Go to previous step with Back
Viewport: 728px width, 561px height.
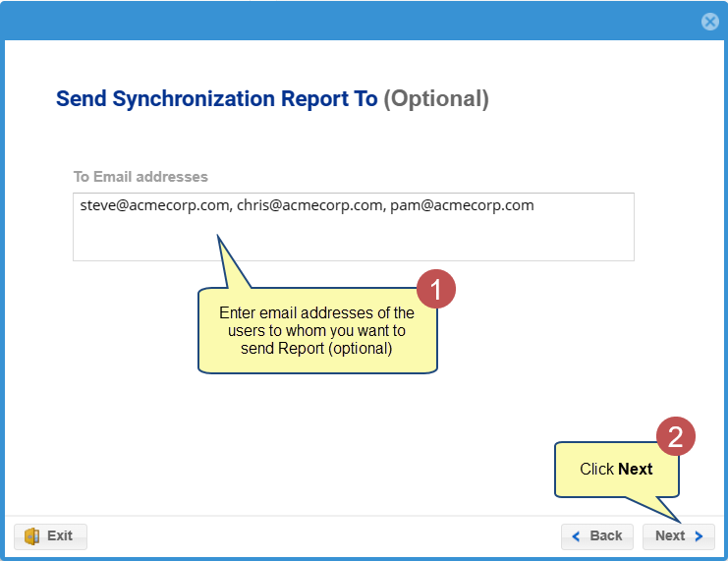click(x=597, y=535)
